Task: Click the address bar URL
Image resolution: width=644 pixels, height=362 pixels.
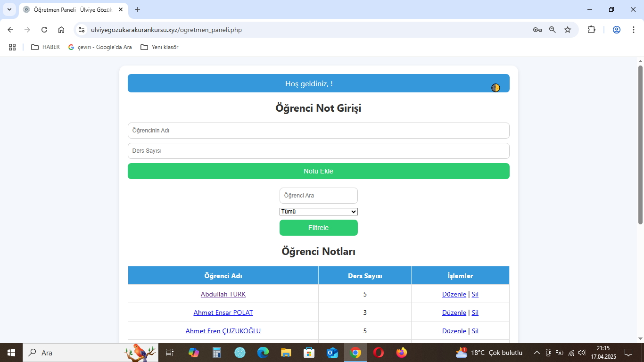Action: click(x=166, y=30)
